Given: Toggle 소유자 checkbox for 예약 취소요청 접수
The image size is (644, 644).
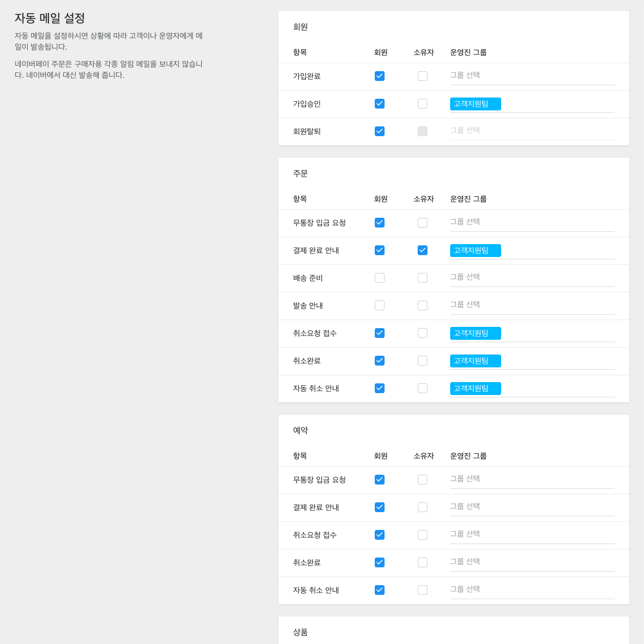Looking at the screenshot, I should tap(423, 534).
